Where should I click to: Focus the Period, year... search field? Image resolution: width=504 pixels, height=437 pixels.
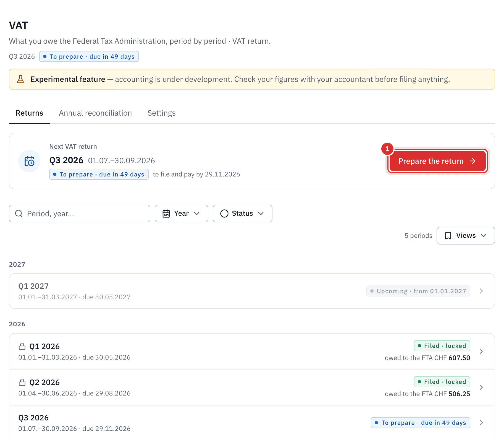point(80,214)
